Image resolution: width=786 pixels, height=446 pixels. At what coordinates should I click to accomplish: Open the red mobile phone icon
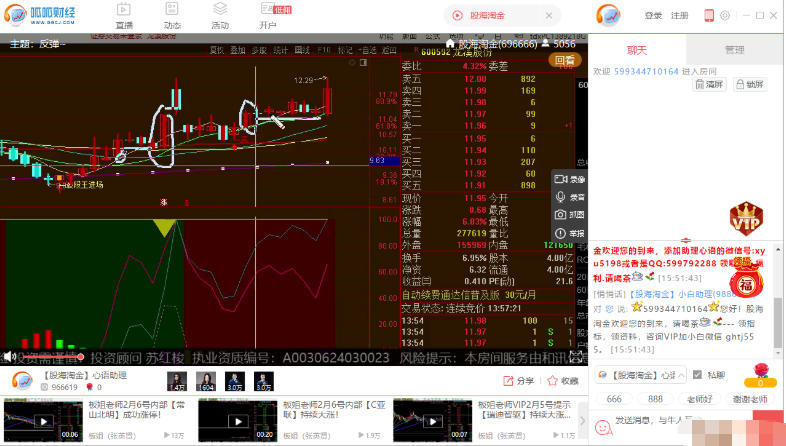pyautogui.click(x=709, y=16)
